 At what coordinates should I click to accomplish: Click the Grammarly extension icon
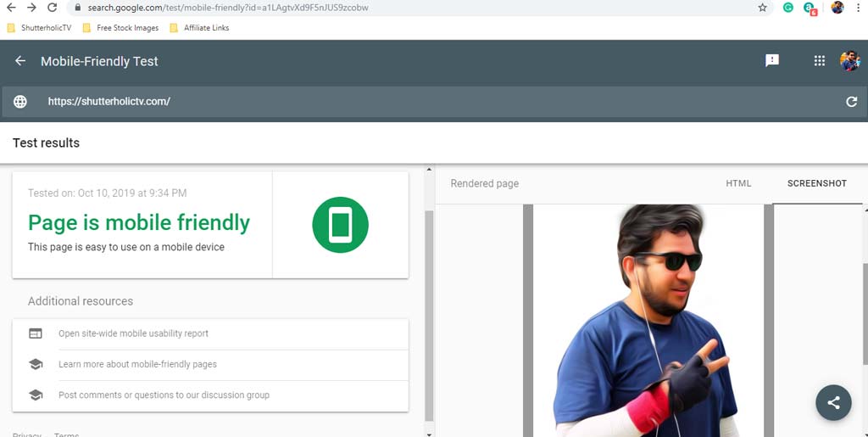787,8
